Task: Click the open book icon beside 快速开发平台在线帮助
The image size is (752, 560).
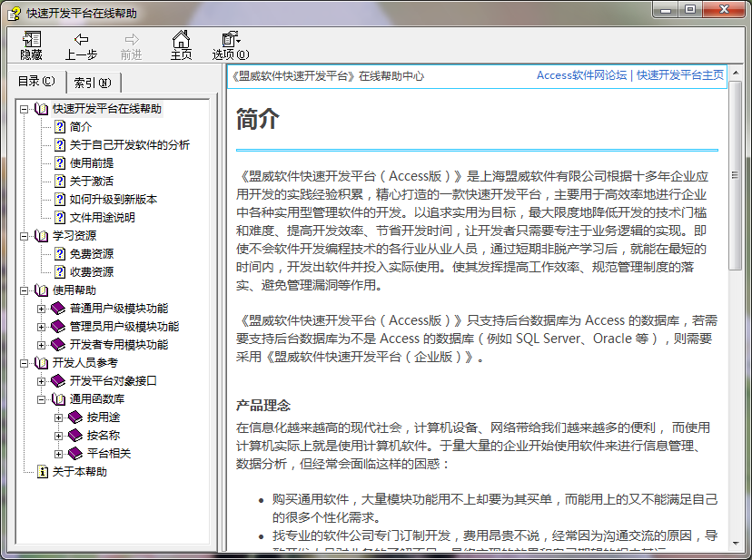Action: [41, 109]
